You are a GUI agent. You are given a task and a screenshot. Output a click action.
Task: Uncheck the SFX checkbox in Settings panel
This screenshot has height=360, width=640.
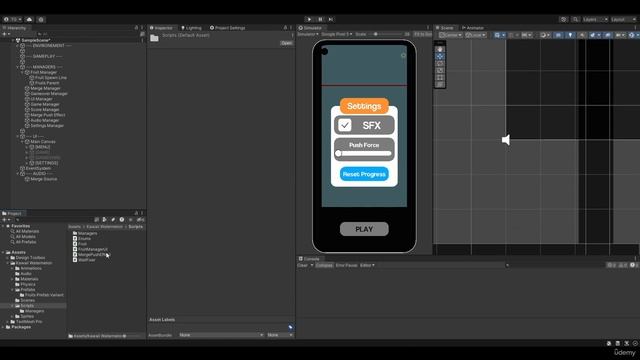coord(345,125)
